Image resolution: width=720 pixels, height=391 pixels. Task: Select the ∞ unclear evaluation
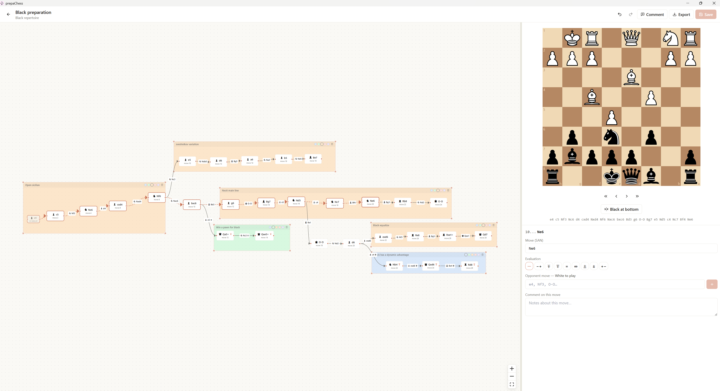coord(576,266)
